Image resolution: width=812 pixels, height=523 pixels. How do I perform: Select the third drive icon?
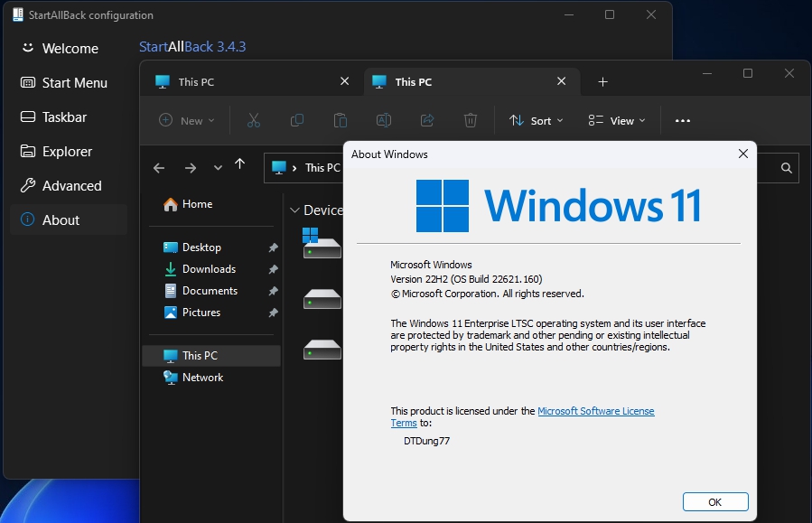pyautogui.click(x=322, y=350)
